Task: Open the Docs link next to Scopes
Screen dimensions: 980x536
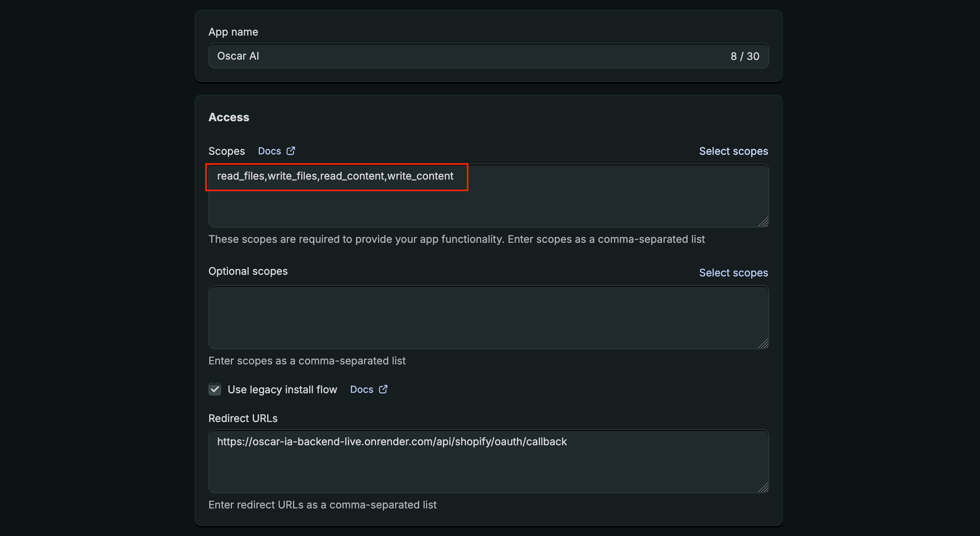Action: 269,151
